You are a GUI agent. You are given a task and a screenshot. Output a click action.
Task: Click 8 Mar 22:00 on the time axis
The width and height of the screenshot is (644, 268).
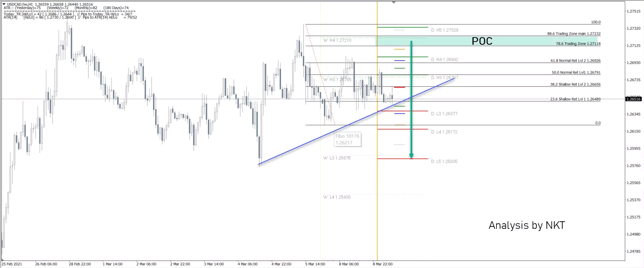point(383,264)
